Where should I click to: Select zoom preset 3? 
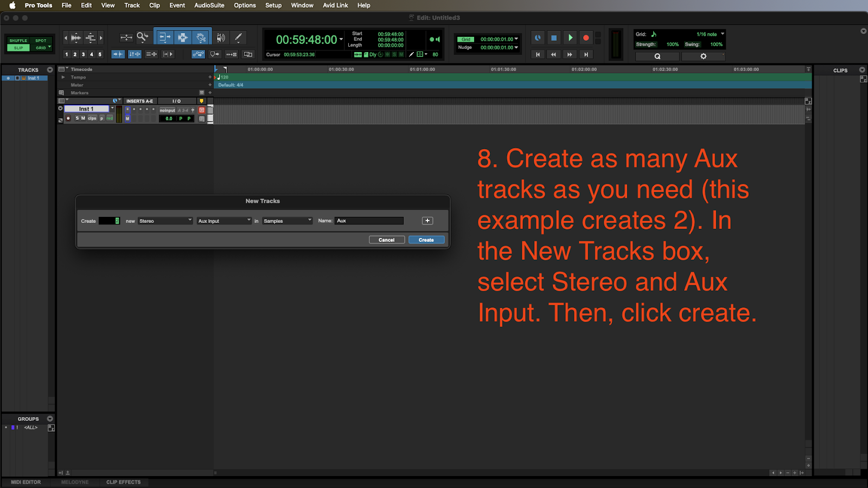(x=83, y=54)
